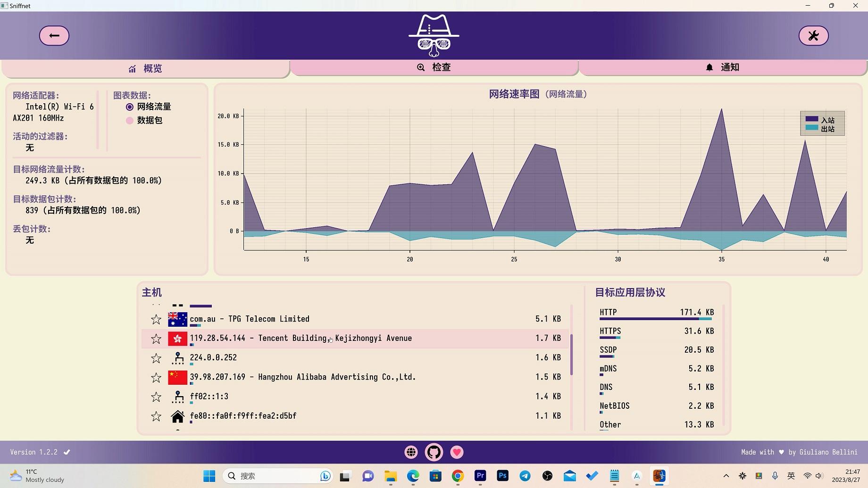Image resolution: width=868 pixels, height=488 pixels.
Task: Click the Hong Kong flag beside 119.28.54.144
Action: (177, 338)
